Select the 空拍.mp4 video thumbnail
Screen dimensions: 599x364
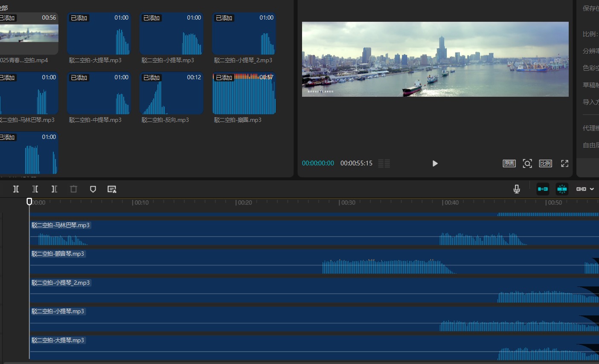[29, 34]
